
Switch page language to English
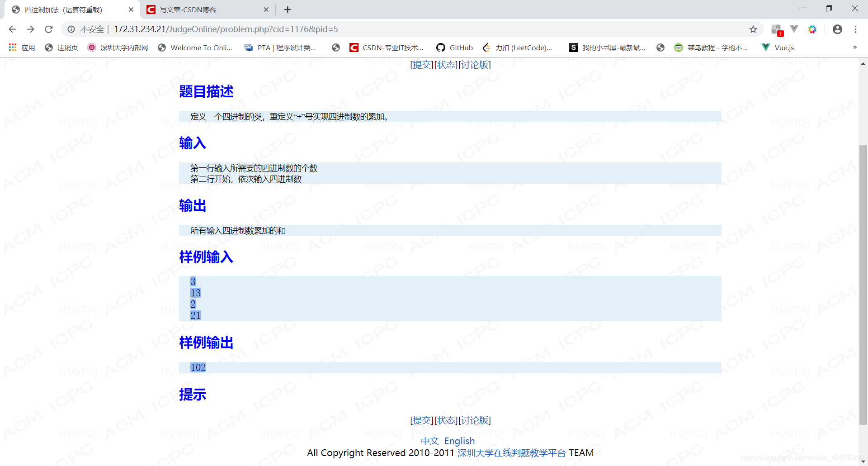459,441
